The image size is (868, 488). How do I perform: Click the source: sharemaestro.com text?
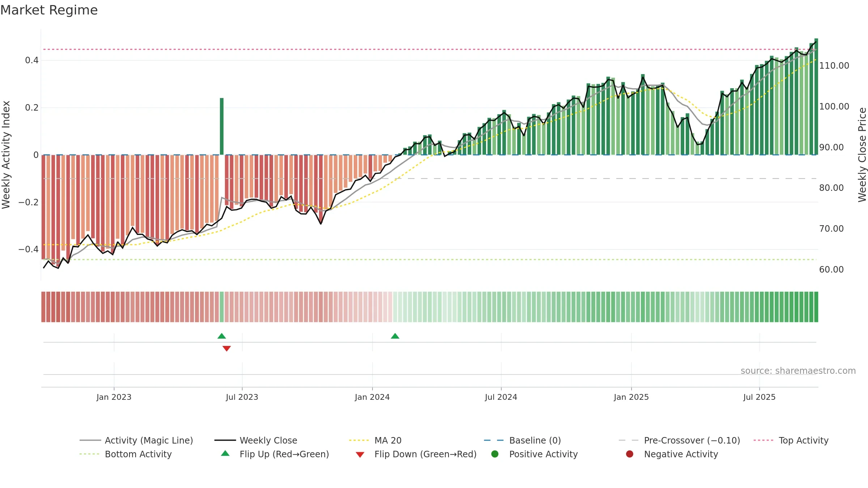point(798,371)
